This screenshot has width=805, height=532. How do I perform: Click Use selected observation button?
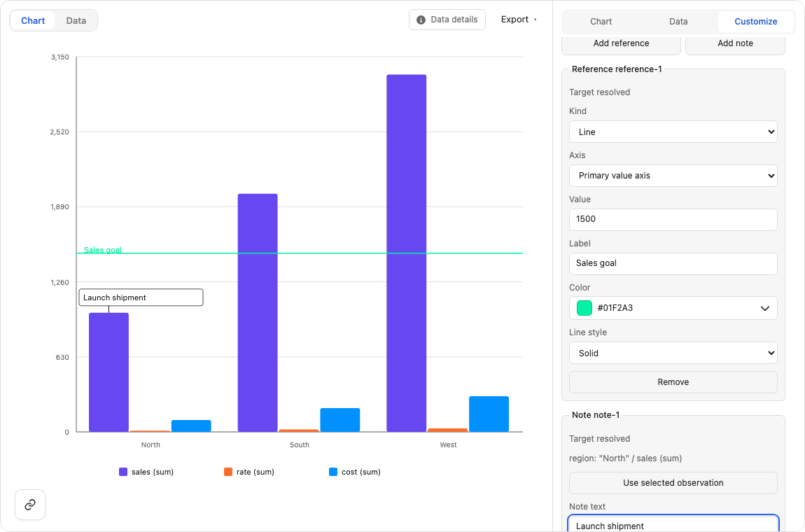point(673,483)
